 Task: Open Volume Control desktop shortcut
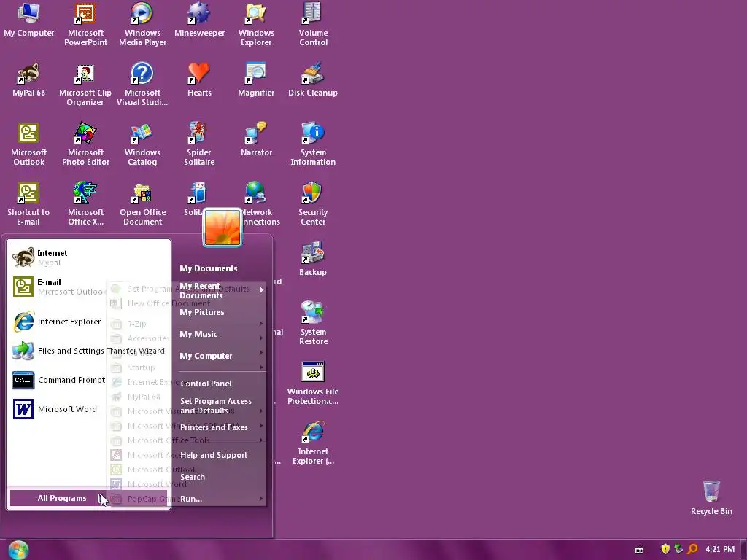pos(313,24)
